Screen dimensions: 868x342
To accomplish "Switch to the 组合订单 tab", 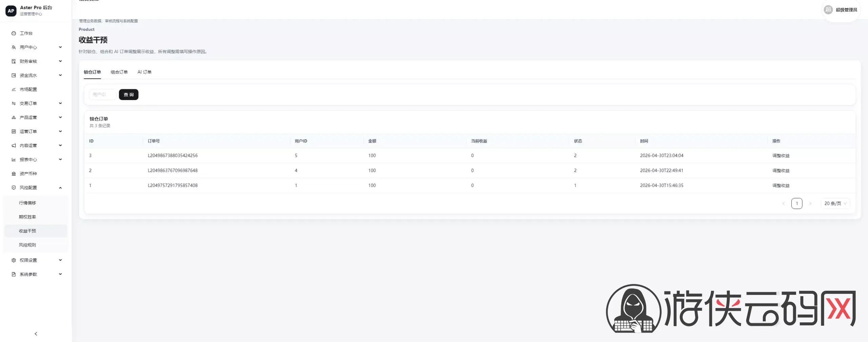I will coord(119,72).
